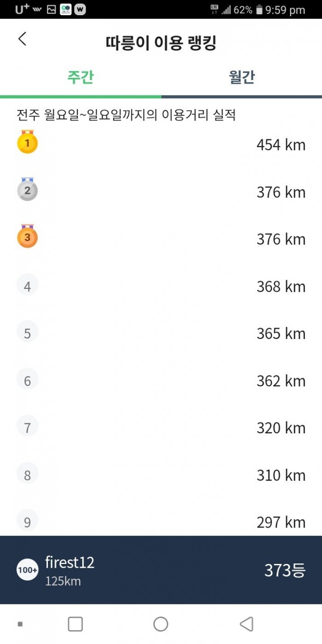Select the bronze third-place medal

[27, 236]
